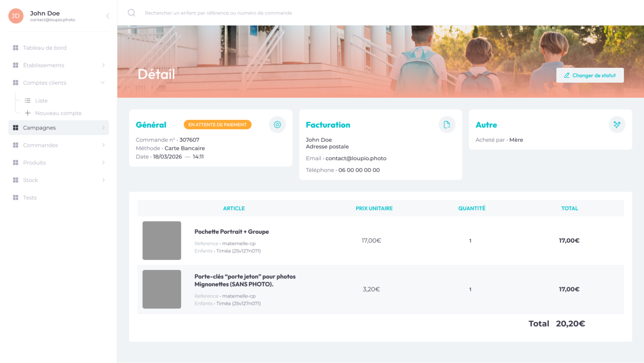The height and width of the screenshot is (363, 644).
Task: Click the Stock grid icon
Action: pos(15,180)
